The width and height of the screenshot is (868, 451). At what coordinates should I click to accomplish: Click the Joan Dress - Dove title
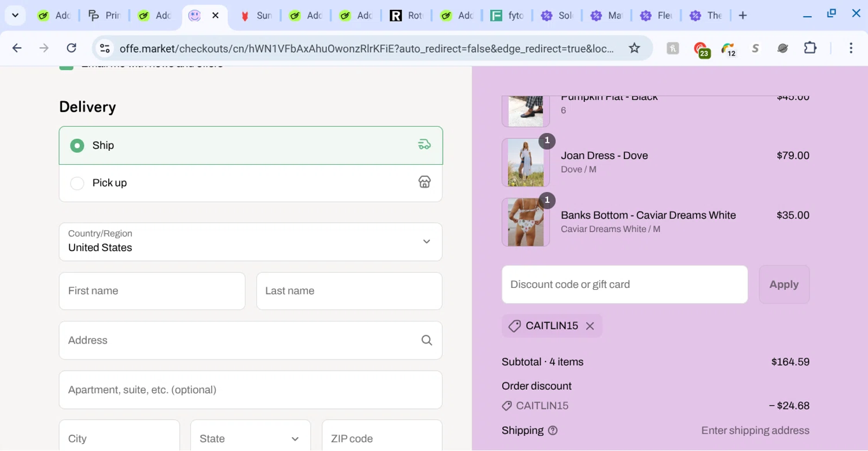tap(604, 156)
